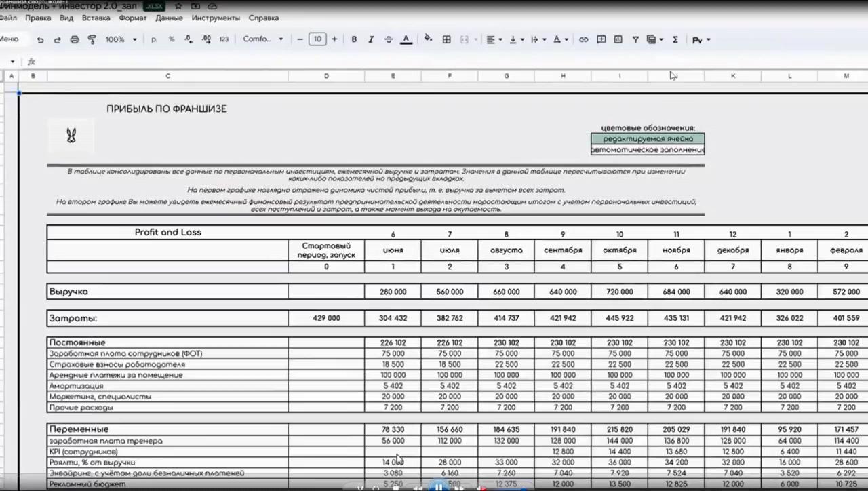Select column K header
868x491 pixels.
coord(732,76)
